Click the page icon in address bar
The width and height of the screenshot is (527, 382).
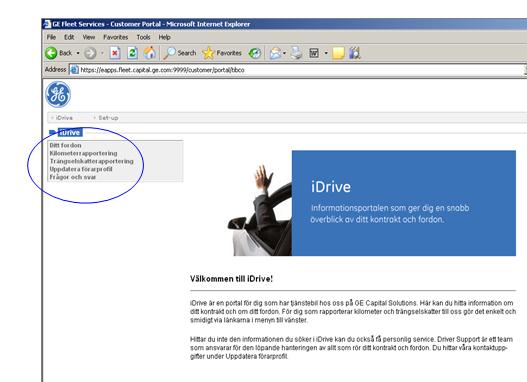[x=74, y=70]
